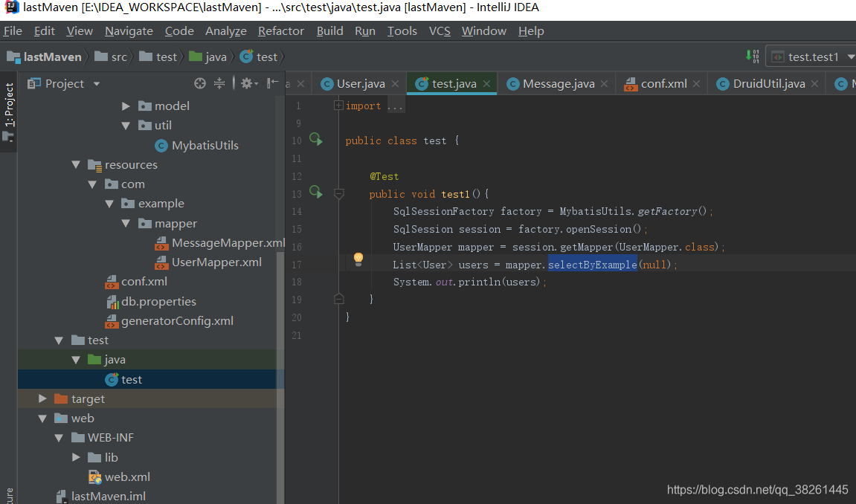856x504 pixels.
Task: Open the Build menu
Action: (329, 31)
